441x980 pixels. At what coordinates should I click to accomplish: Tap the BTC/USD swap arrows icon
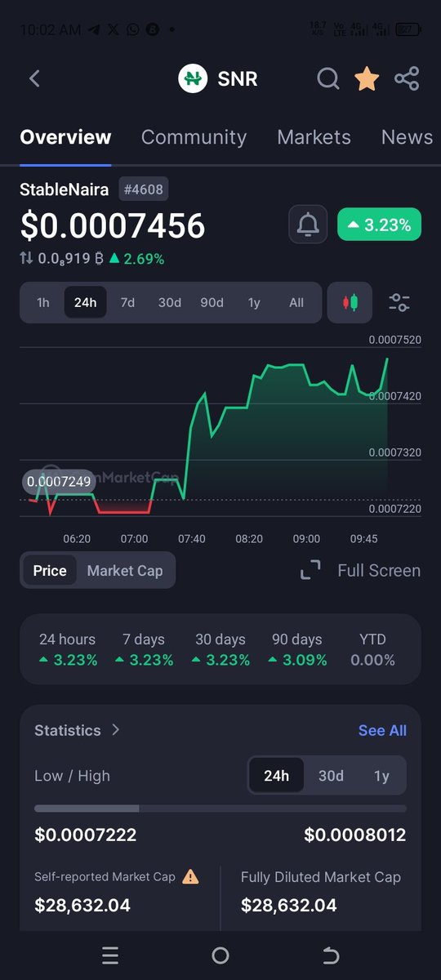point(27,258)
